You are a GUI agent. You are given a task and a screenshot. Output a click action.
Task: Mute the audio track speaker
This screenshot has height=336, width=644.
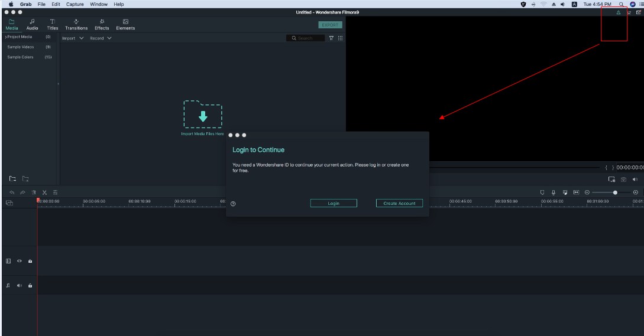point(20,286)
